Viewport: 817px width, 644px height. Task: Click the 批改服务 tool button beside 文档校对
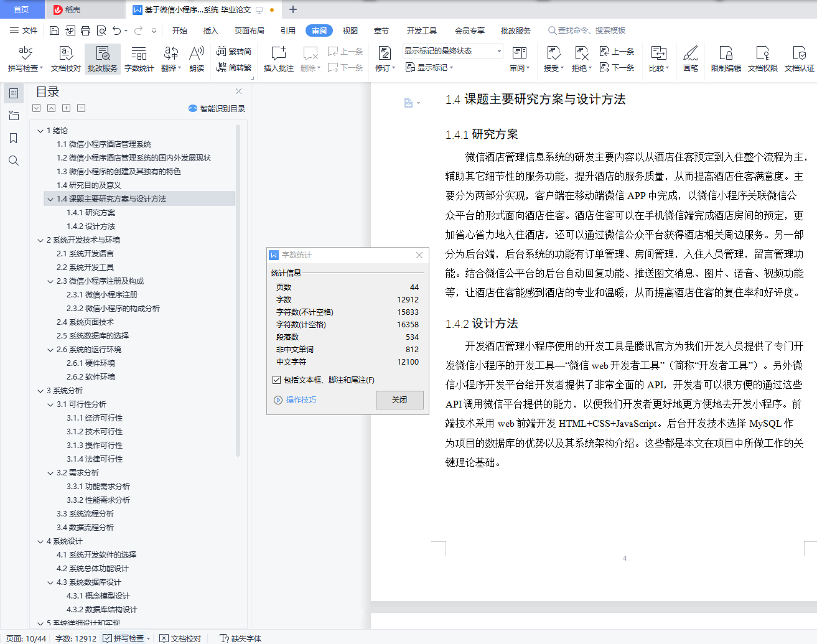click(x=103, y=59)
